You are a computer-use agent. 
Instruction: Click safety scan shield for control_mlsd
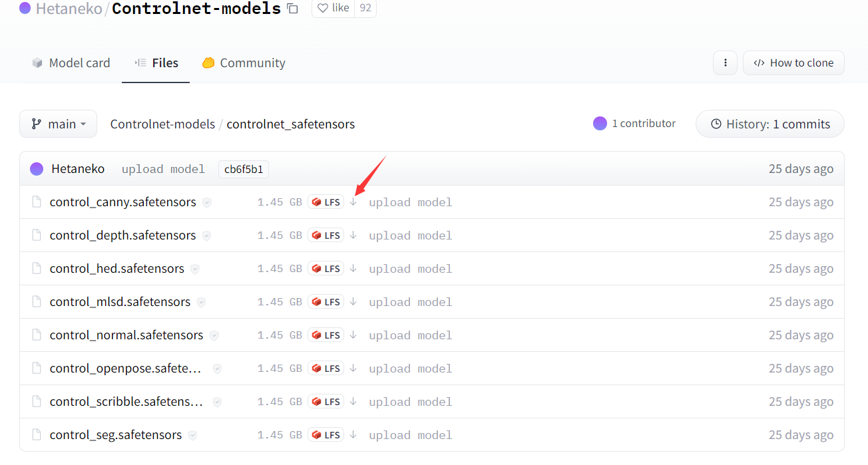coord(201,303)
